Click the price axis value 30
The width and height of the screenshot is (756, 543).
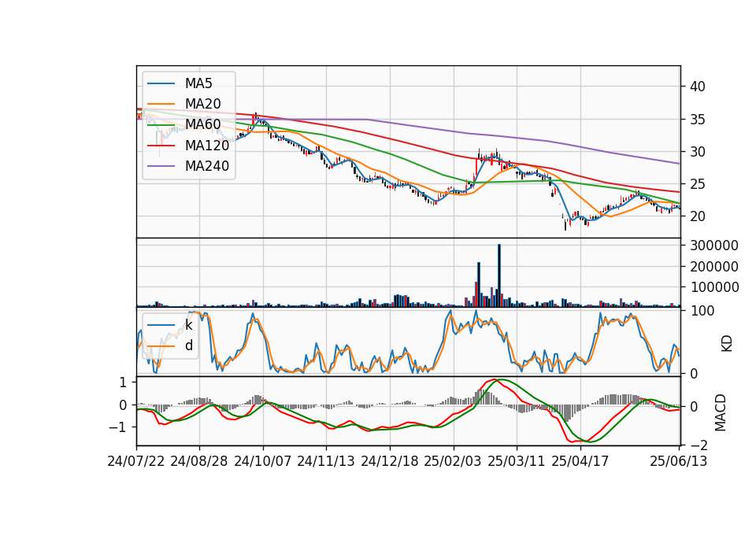tap(698, 152)
